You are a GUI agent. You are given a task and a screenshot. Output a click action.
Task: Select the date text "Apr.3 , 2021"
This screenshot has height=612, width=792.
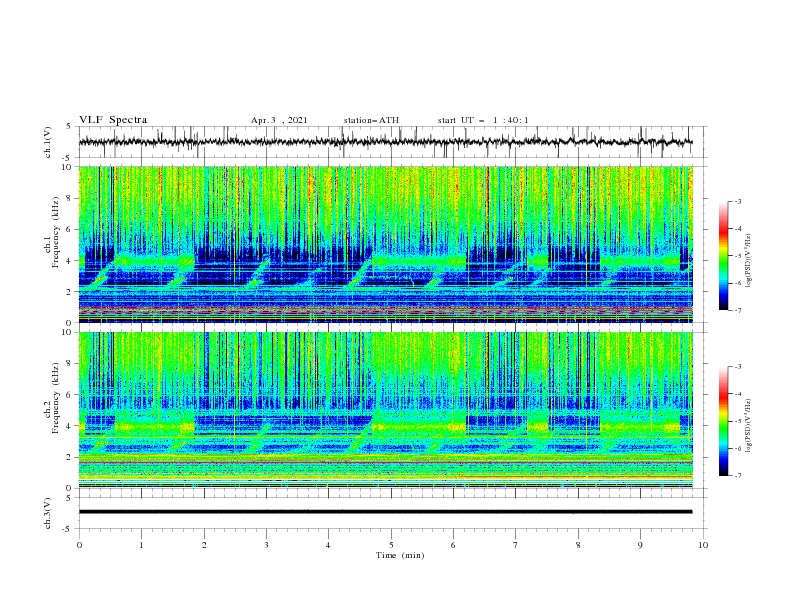click(279, 120)
